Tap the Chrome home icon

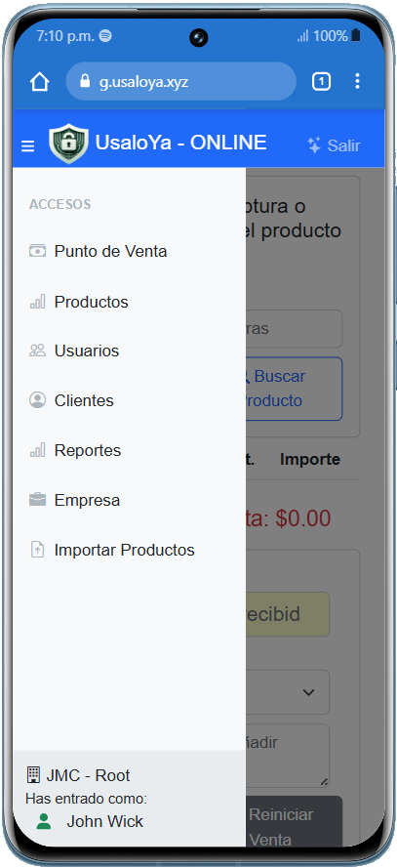point(40,82)
